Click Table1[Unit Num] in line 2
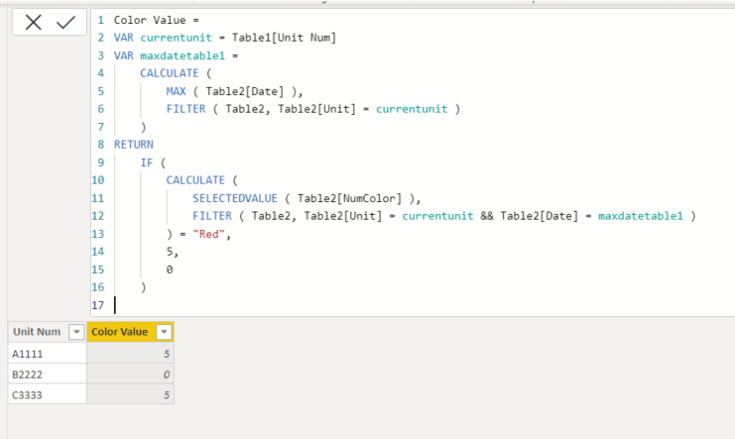735x439 pixels. 284,38
